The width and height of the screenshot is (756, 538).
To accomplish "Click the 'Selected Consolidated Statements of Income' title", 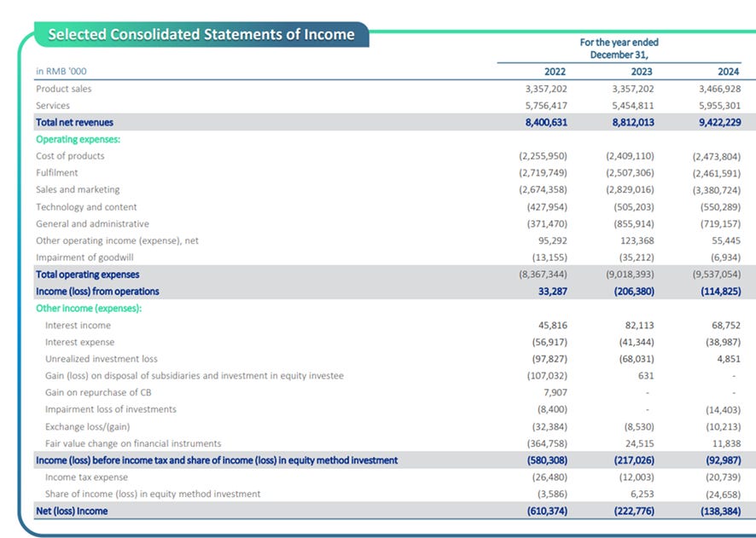I will 201,35.
